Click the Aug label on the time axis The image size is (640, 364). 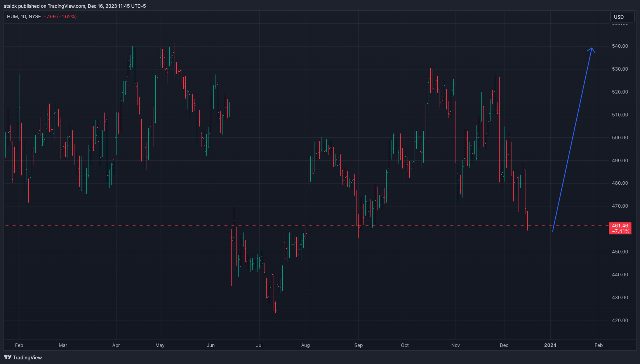pyautogui.click(x=306, y=345)
